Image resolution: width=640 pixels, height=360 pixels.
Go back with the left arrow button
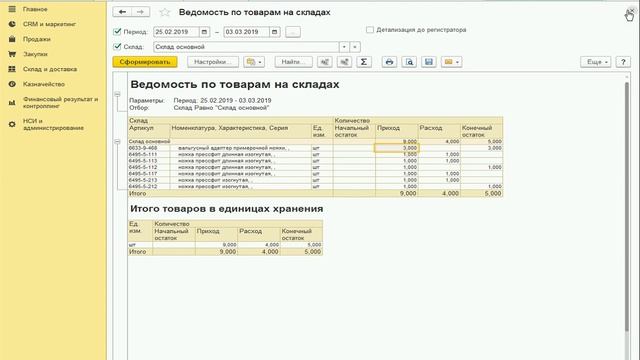(122, 12)
